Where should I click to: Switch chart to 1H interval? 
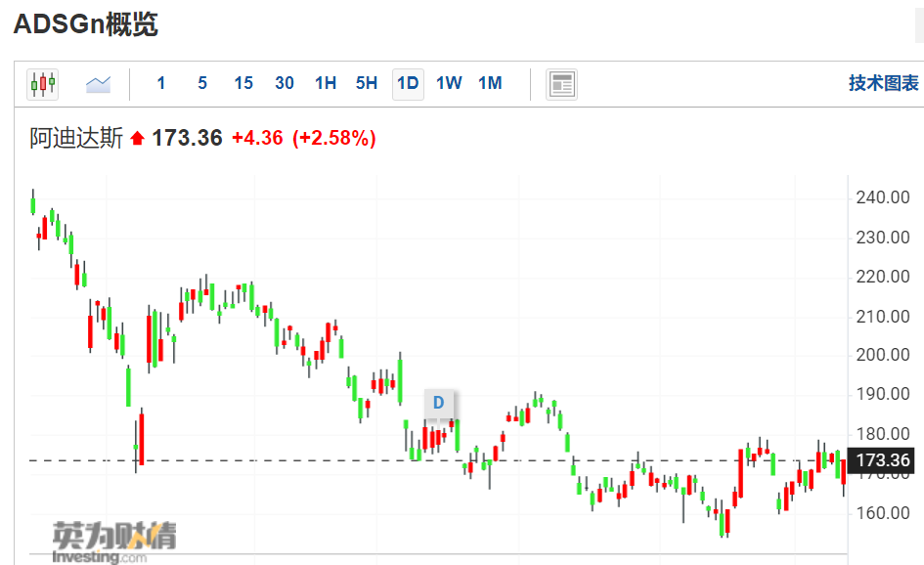(326, 83)
